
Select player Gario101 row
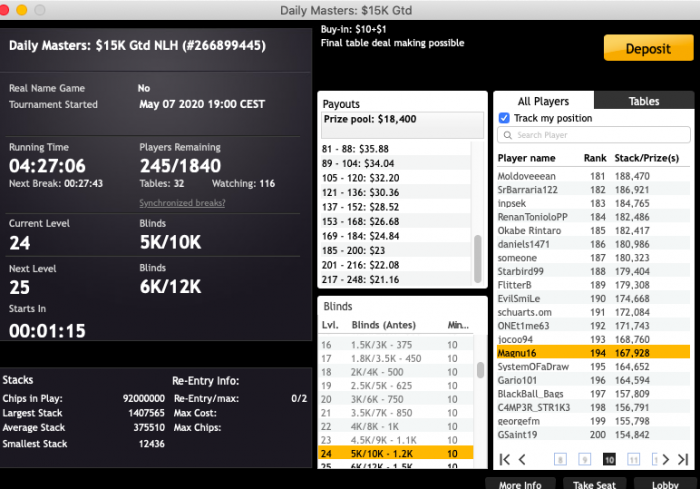tap(593, 380)
